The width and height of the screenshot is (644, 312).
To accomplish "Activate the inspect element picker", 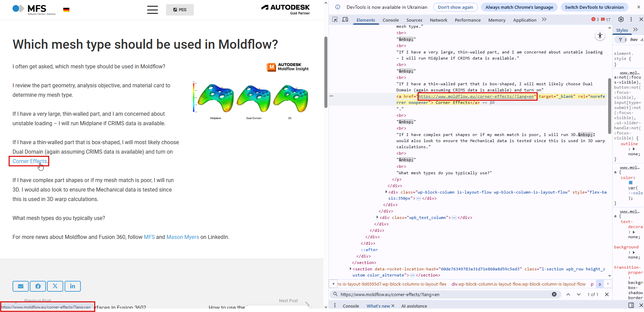I will click(x=335, y=20).
